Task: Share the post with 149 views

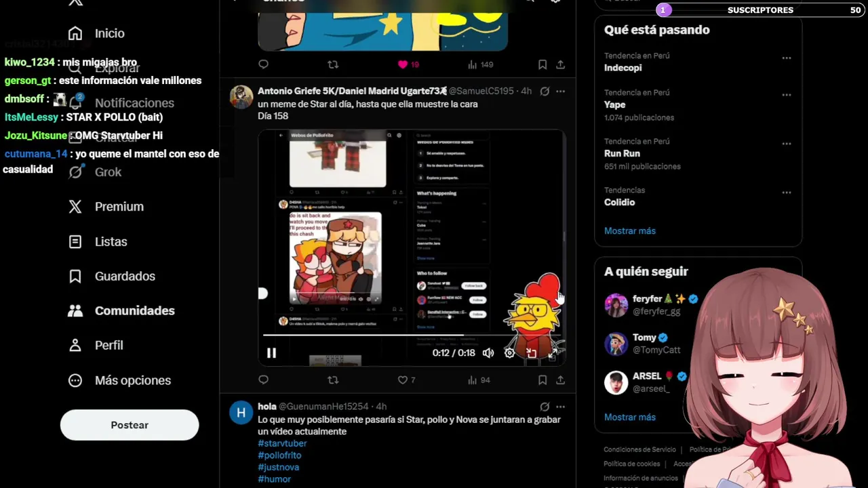Action: (x=561, y=64)
